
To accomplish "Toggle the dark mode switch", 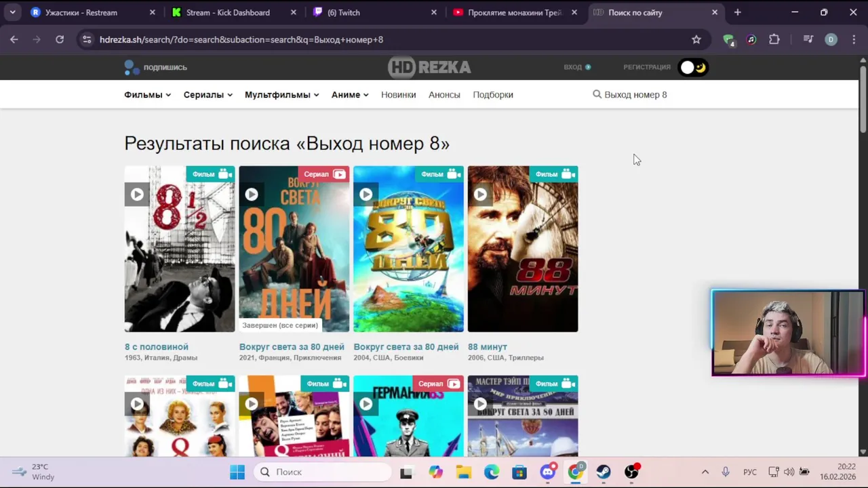I will (693, 67).
